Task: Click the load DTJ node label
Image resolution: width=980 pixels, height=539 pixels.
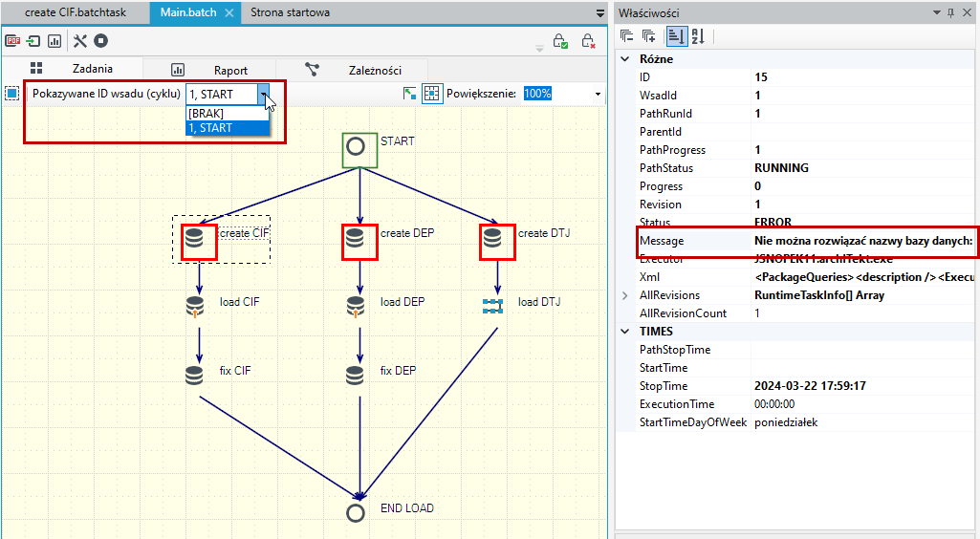Action: click(538, 302)
